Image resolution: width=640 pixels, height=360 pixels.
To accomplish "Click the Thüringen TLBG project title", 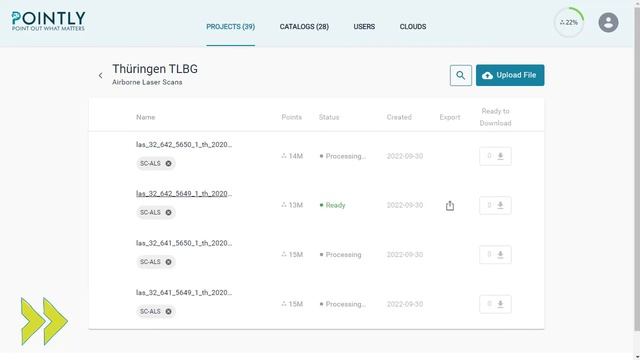I will coord(155,69).
